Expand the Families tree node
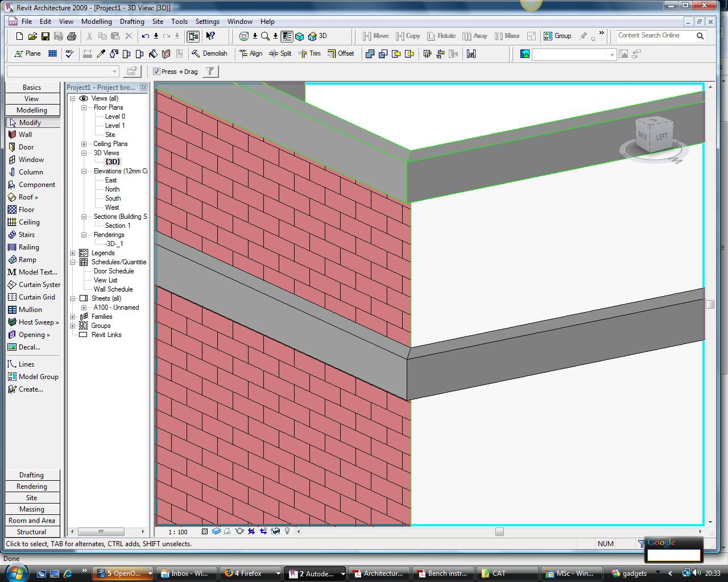The width and height of the screenshot is (728, 582). pos(73,317)
